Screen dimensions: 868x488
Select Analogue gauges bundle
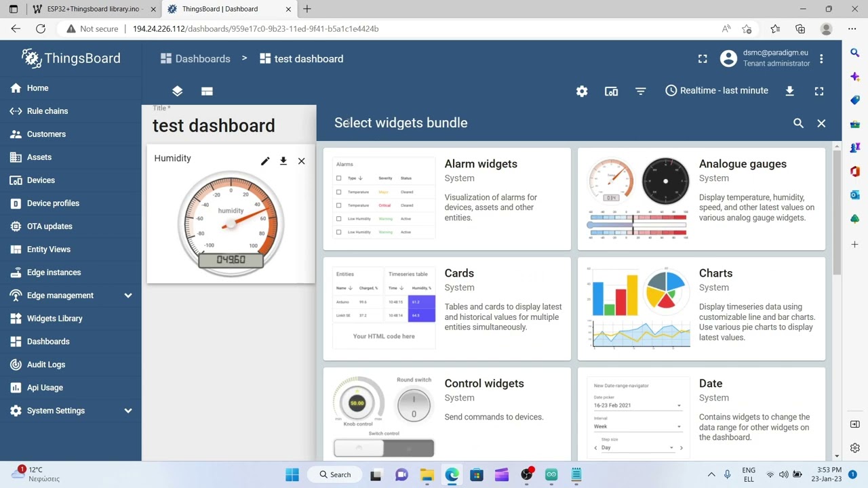(x=701, y=199)
